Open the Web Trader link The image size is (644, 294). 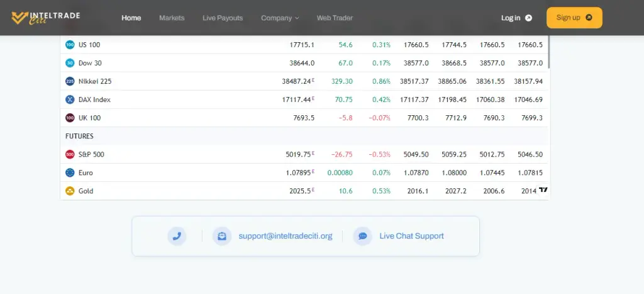click(x=335, y=18)
